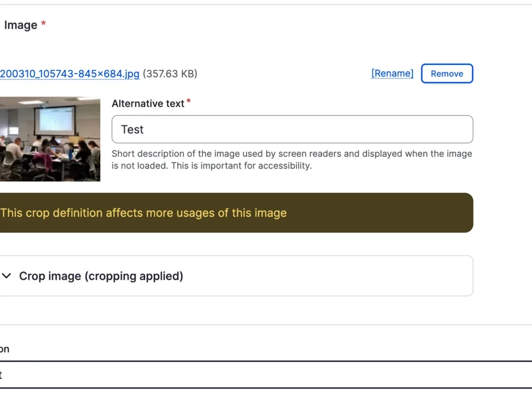The height and width of the screenshot is (399, 532).
Task: Click the Alternative text label
Action: pos(147,104)
